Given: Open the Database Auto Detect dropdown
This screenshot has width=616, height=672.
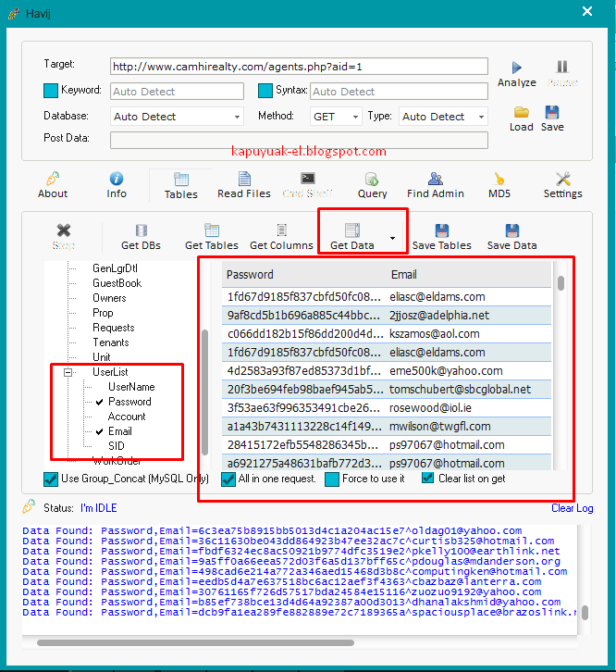Looking at the screenshot, I should click(177, 117).
